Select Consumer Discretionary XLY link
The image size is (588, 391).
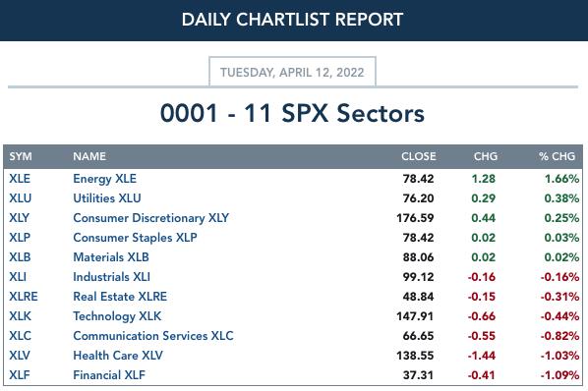(x=150, y=218)
